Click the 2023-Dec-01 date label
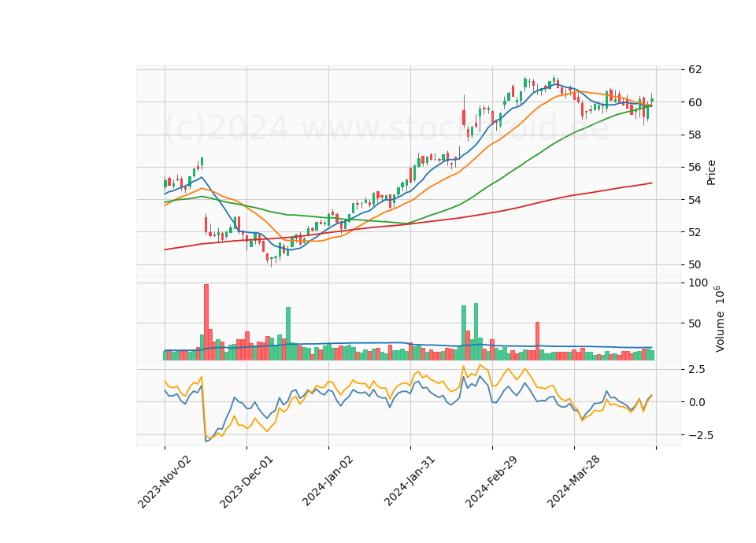The height and width of the screenshot is (543, 756). [246, 482]
